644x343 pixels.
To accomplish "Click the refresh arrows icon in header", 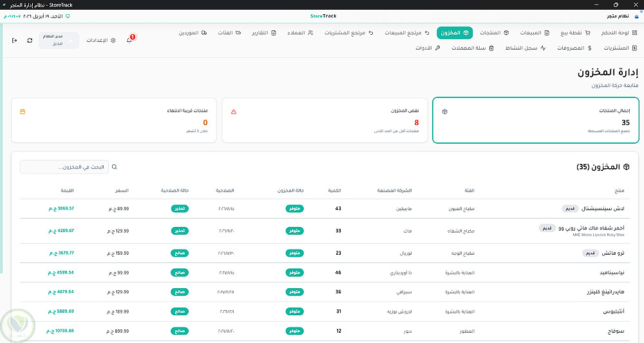I will [x=30, y=41].
